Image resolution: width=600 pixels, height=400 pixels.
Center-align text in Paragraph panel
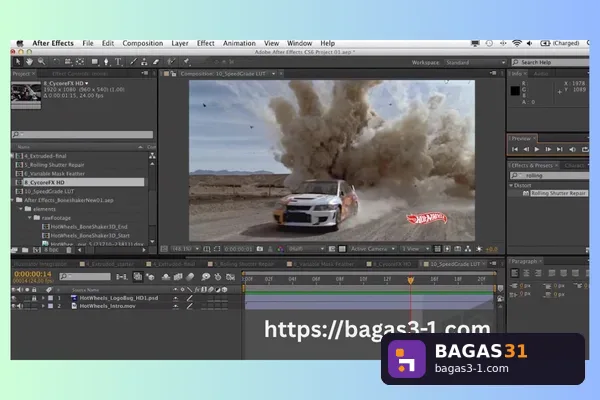(527, 273)
